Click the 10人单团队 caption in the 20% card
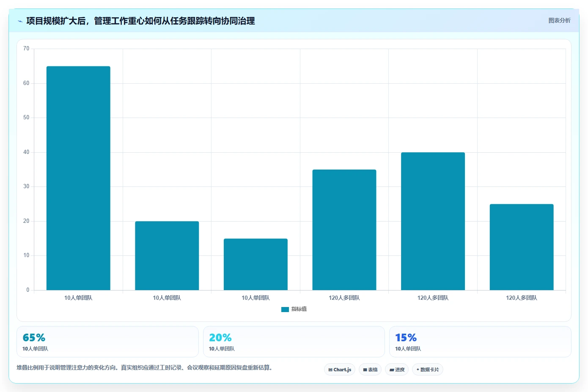Image resolution: width=588 pixels, height=392 pixels. pyautogui.click(x=222, y=349)
